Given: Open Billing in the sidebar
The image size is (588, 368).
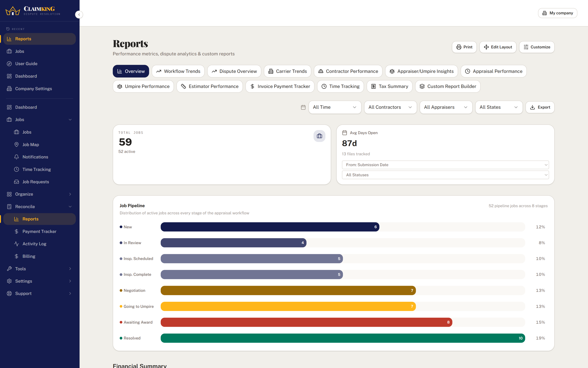Looking at the screenshot, I should [40, 256].
